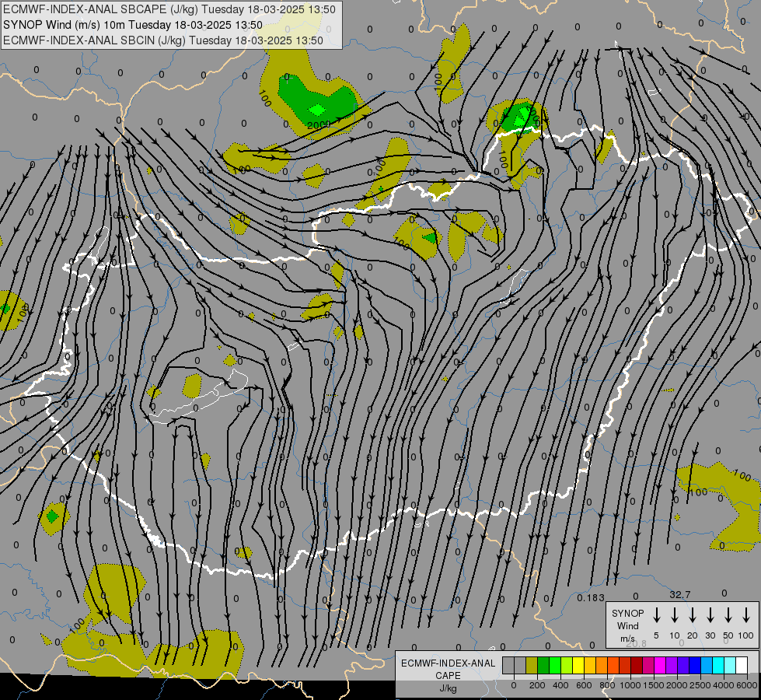Click the '6000' tick on CAPE scale
Image resolution: width=761 pixels, height=700 pixels.
click(x=746, y=685)
